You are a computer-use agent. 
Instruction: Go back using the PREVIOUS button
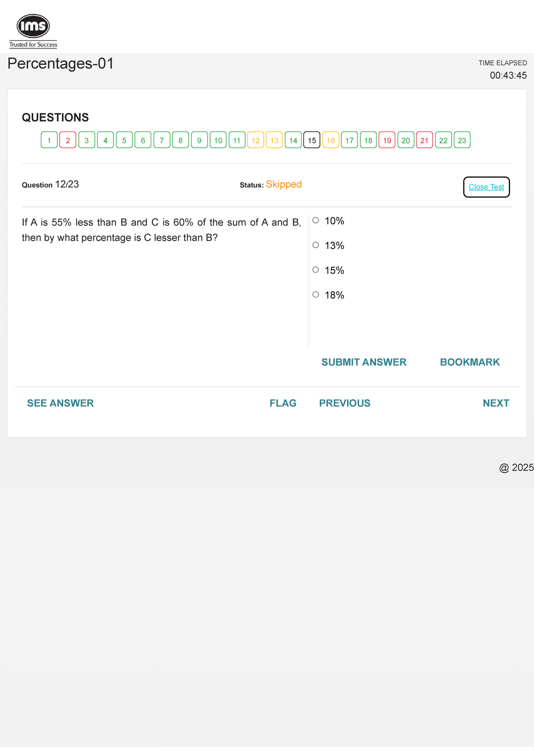pos(345,403)
